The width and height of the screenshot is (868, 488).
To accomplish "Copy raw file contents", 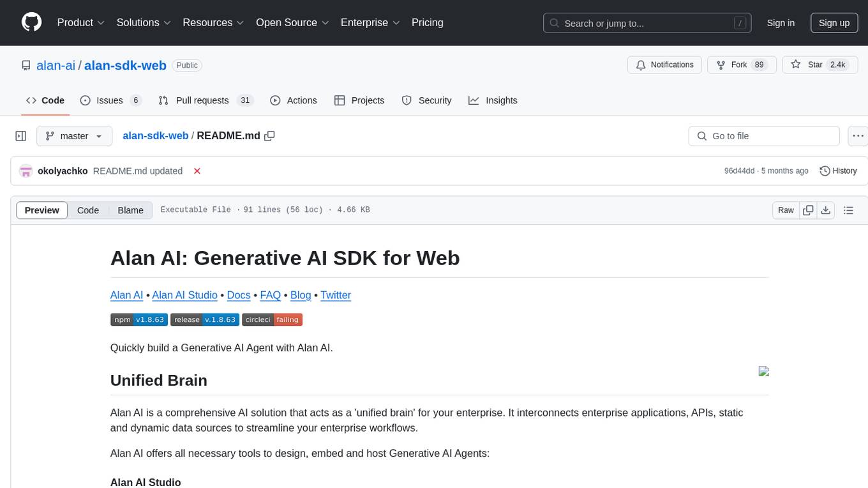I will pyautogui.click(x=808, y=210).
